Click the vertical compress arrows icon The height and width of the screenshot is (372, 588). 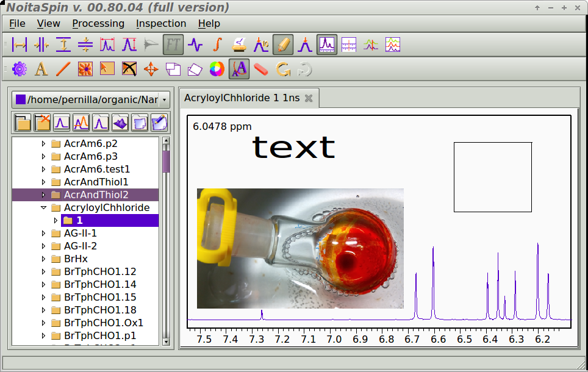(85, 45)
